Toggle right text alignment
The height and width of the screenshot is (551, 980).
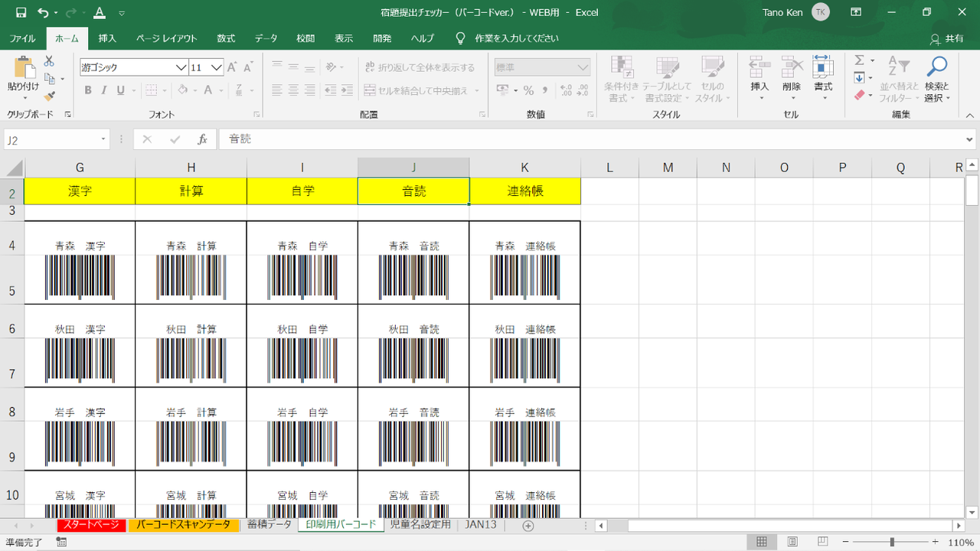coord(309,90)
